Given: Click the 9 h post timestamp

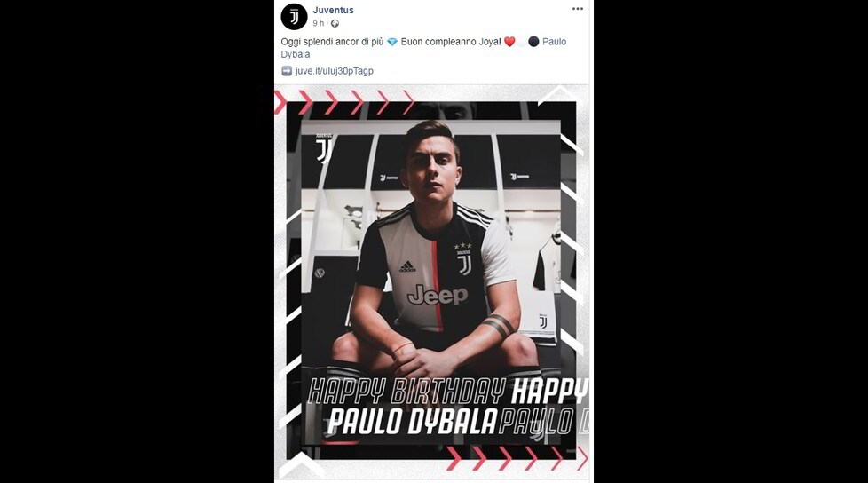Looking at the screenshot, I should tap(318, 23).
